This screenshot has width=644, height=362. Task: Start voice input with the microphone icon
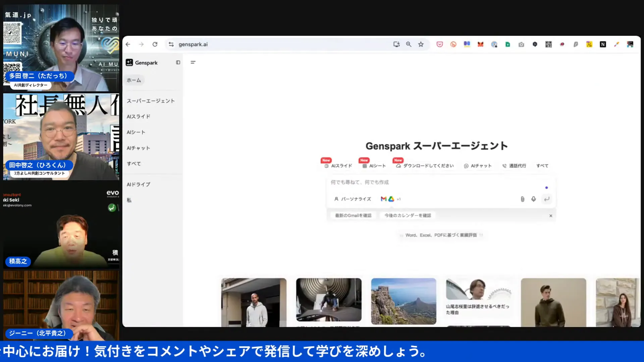(x=534, y=199)
